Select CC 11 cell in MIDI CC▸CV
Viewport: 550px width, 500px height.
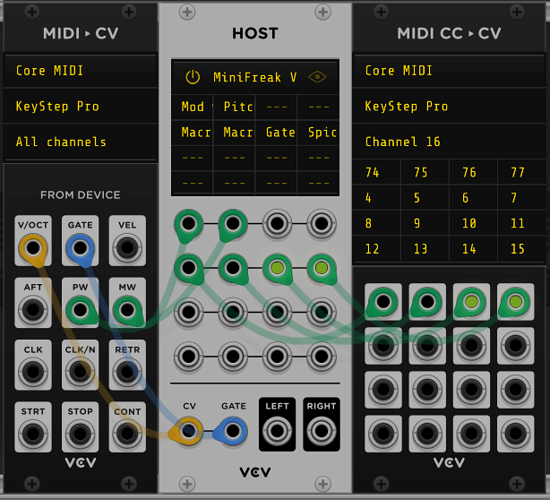[x=522, y=223]
